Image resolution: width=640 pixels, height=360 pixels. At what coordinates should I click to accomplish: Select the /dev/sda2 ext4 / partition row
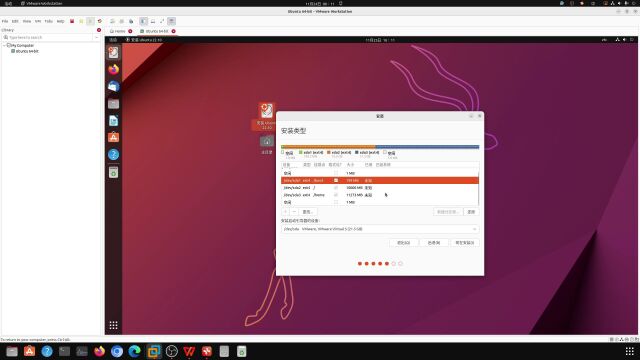point(380,188)
